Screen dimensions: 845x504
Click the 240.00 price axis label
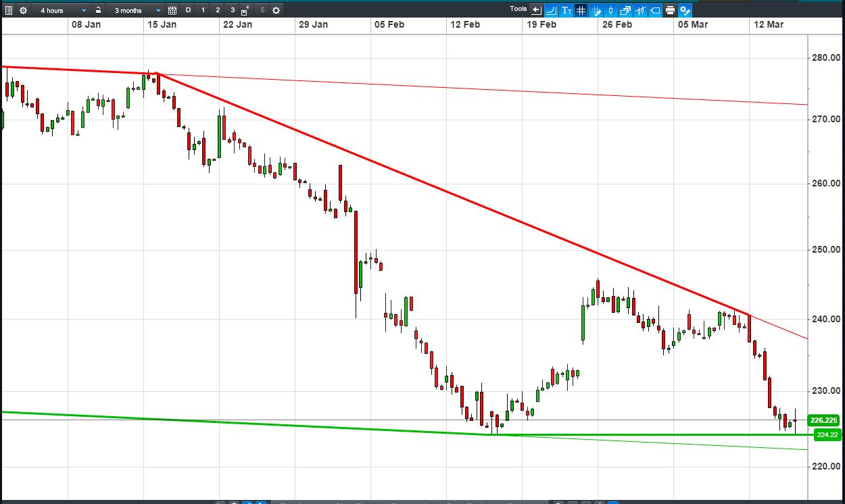coord(826,320)
